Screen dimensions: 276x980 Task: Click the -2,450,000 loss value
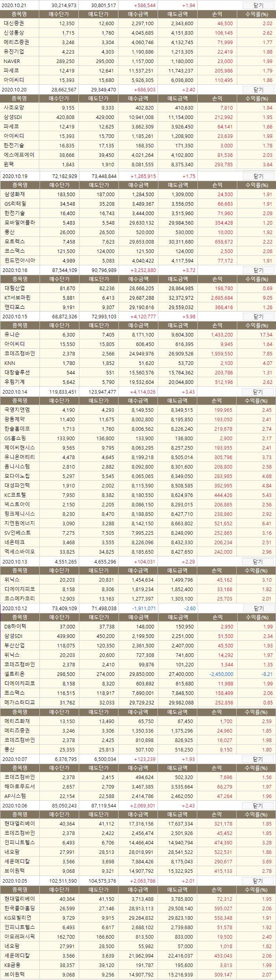(221, 674)
